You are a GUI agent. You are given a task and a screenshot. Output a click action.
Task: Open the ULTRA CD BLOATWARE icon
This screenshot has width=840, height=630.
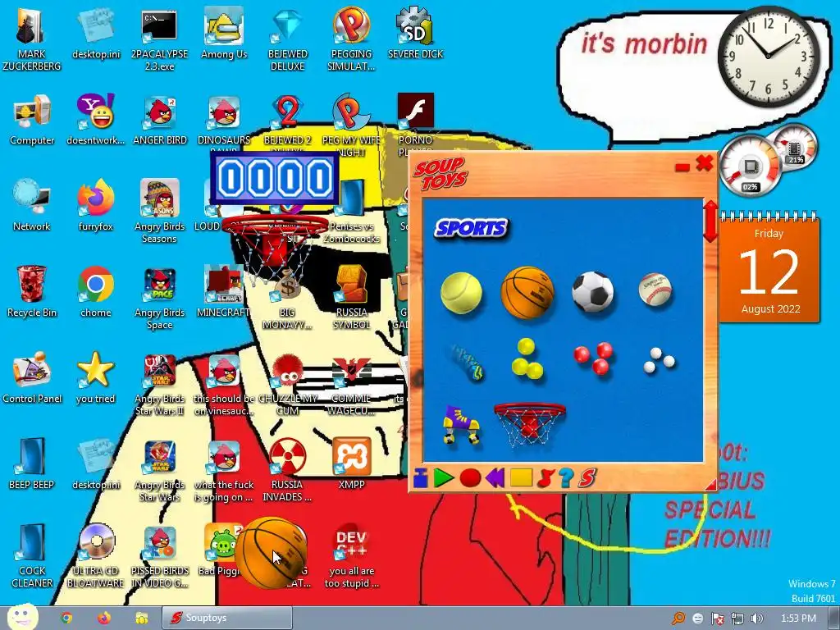pos(95,557)
